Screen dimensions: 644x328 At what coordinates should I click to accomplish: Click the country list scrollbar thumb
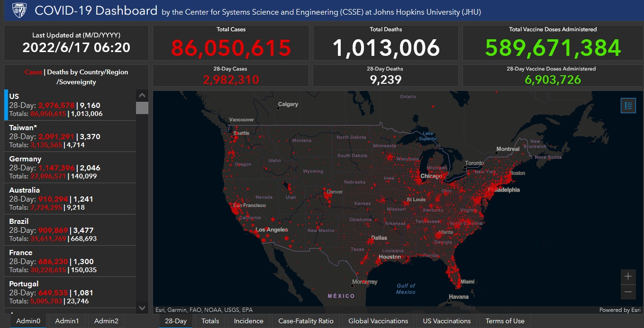click(142, 108)
